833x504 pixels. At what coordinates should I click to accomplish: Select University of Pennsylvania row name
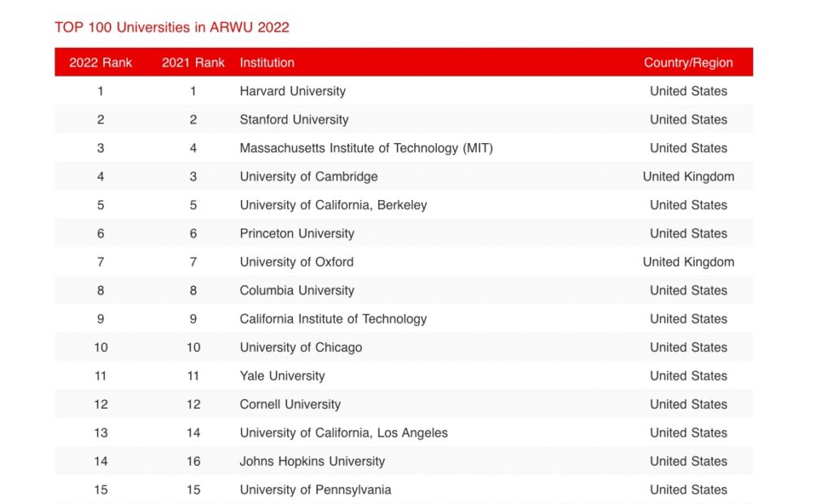pyautogui.click(x=316, y=489)
